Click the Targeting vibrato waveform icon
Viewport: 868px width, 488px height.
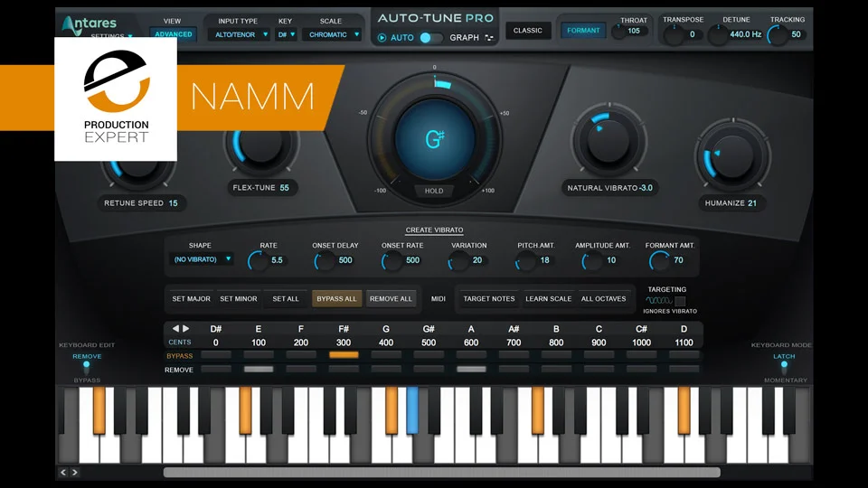pyautogui.click(x=659, y=300)
